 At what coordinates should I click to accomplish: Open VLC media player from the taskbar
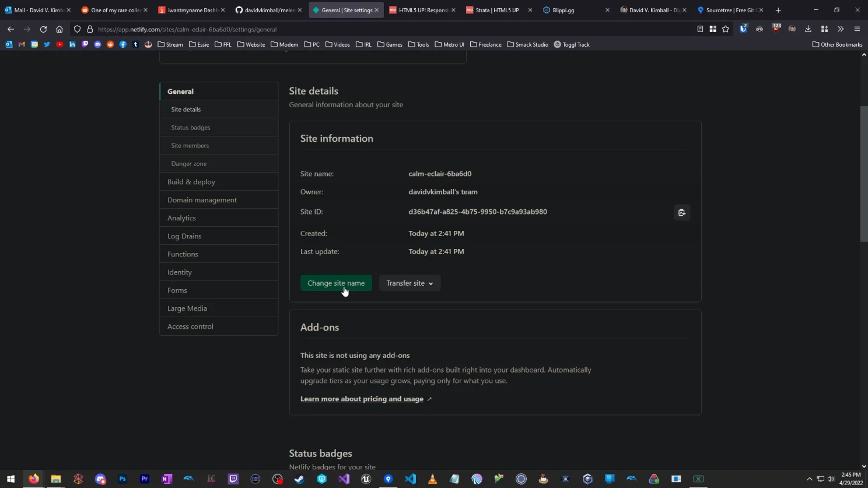pyautogui.click(x=432, y=479)
